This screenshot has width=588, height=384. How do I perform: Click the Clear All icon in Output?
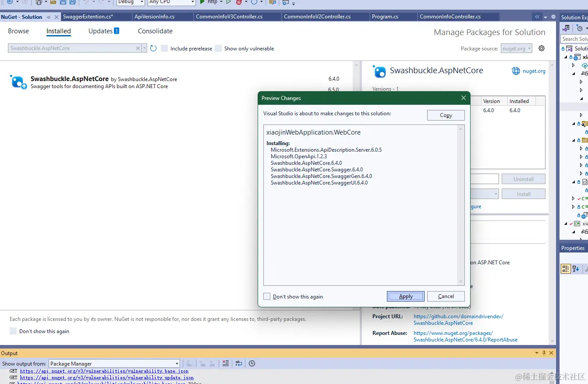coord(226,363)
